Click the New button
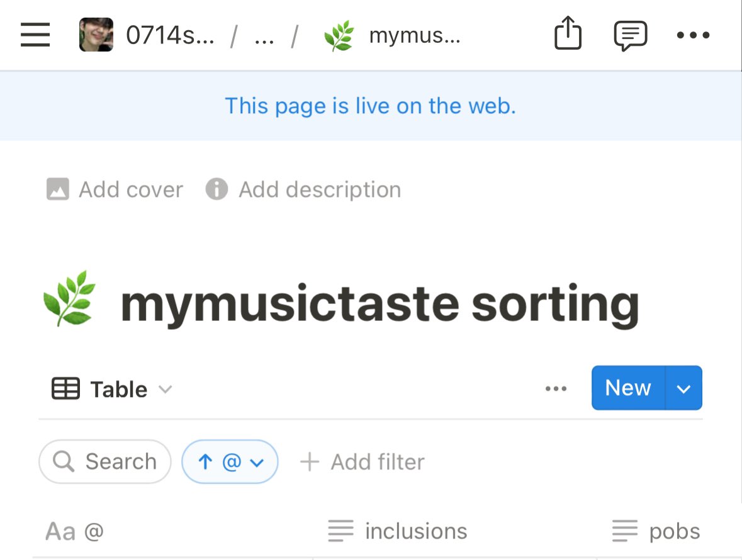742x560 pixels. tap(628, 388)
